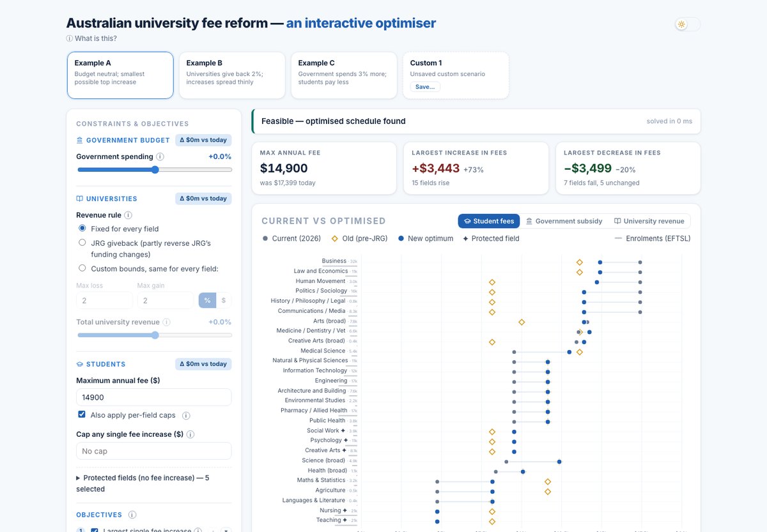767x532 pixels.
Task: Click the blue dot in Science (broad) row
Action: (x=559, y=461)
